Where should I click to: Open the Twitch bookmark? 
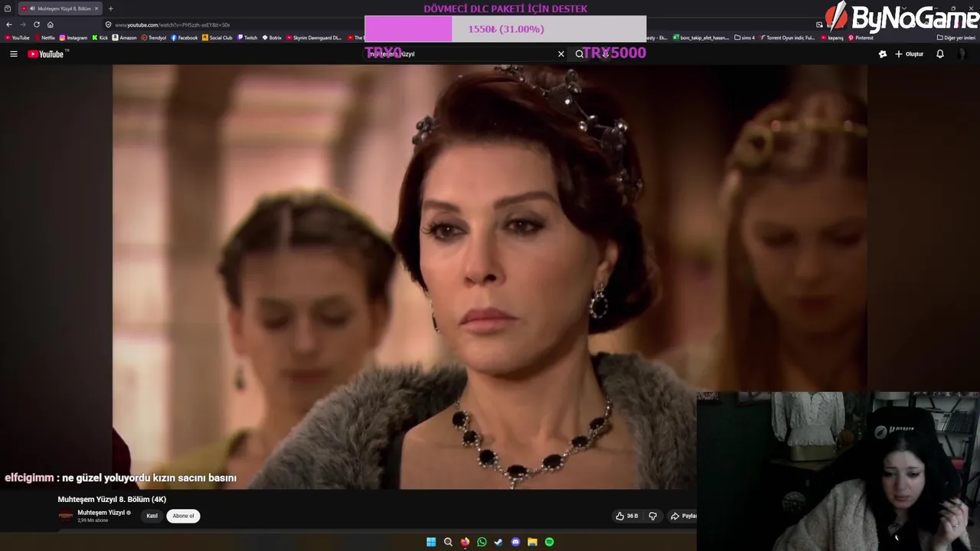click(x=248, y=37)
